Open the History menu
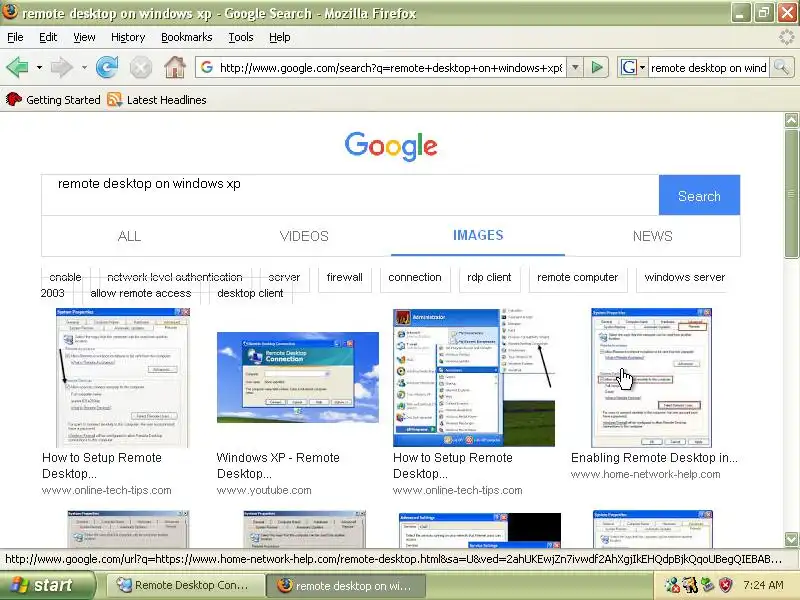Viewport: 800px width, 600px height. (128, 37)
